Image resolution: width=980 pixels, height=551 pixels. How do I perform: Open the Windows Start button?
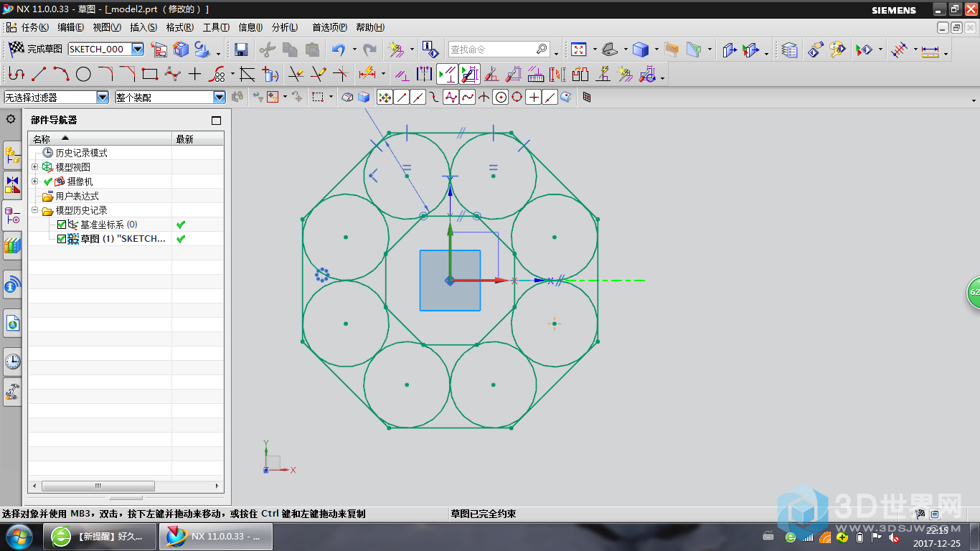pyautogui.click(x=18, y=536)
